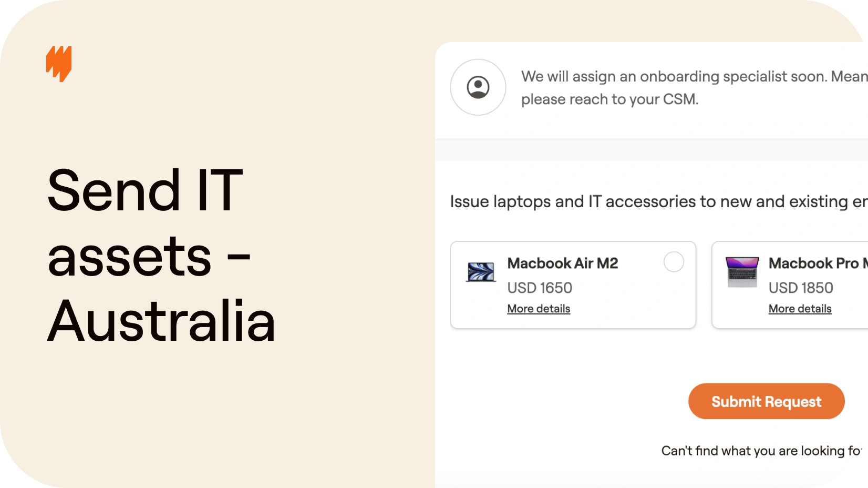Click the Macbook Air M2 product title
This screenshot has width=868, height=488.
pos(563,263)
